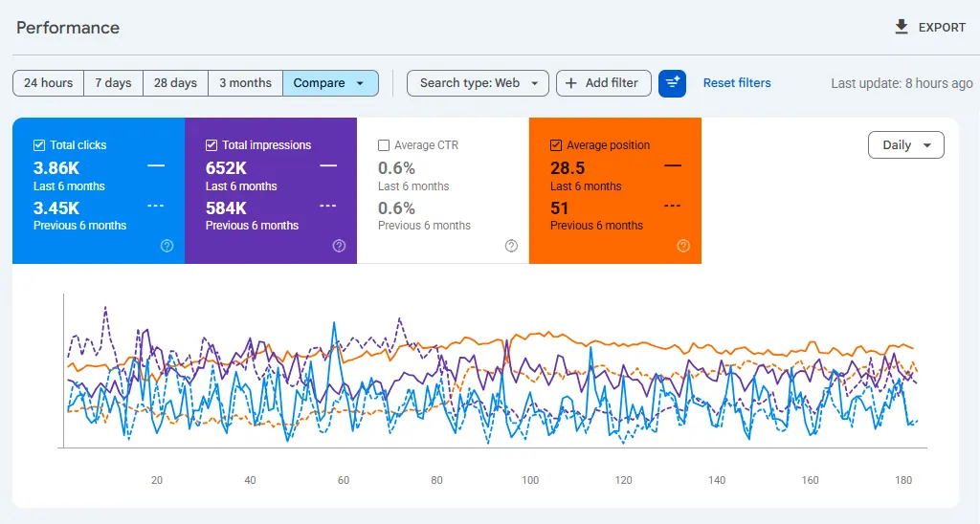Open help icon on Total impressions card
This screenshot has height=524, width=980.
coord(339,246)
